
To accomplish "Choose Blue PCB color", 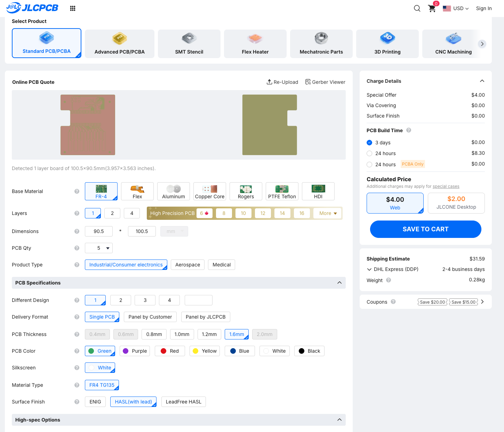I will point(240,351).
